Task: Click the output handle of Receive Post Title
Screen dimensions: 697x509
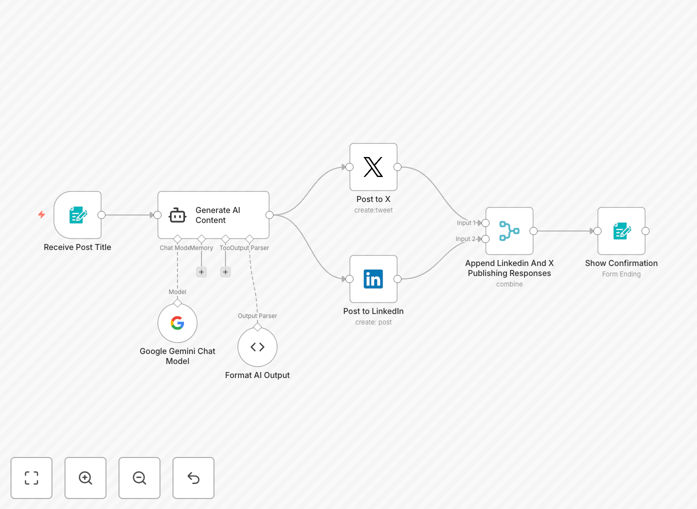Action: [101, 215]
